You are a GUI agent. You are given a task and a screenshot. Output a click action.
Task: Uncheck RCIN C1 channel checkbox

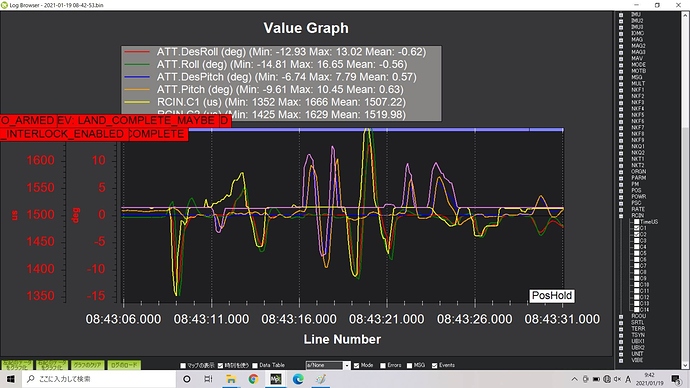[636, 228]
